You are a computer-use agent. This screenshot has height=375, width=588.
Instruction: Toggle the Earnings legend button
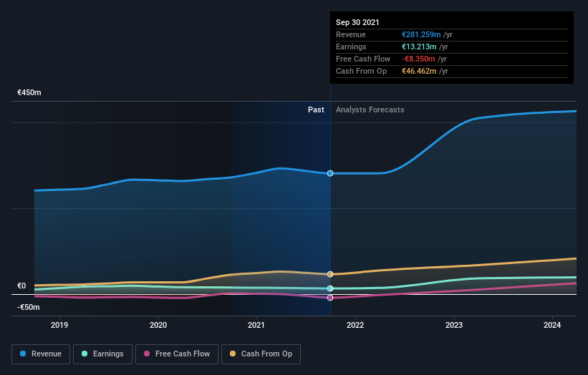click(102, 354)
